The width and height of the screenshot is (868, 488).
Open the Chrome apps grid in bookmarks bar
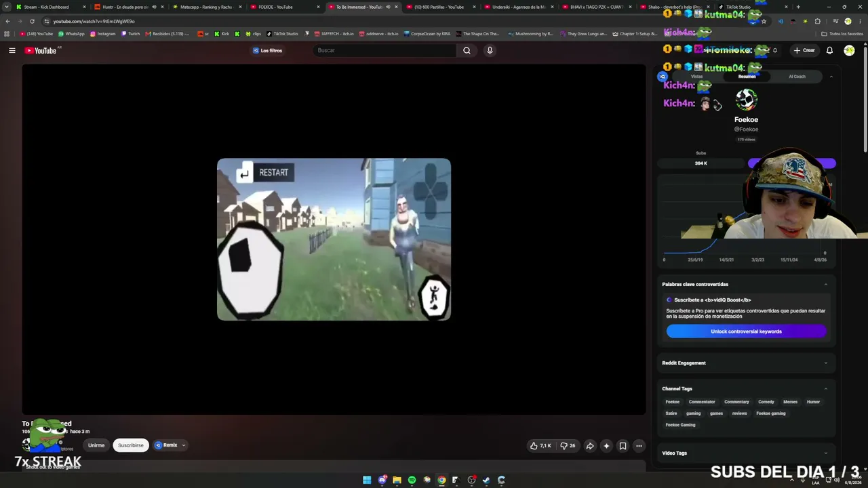[7, 34]
